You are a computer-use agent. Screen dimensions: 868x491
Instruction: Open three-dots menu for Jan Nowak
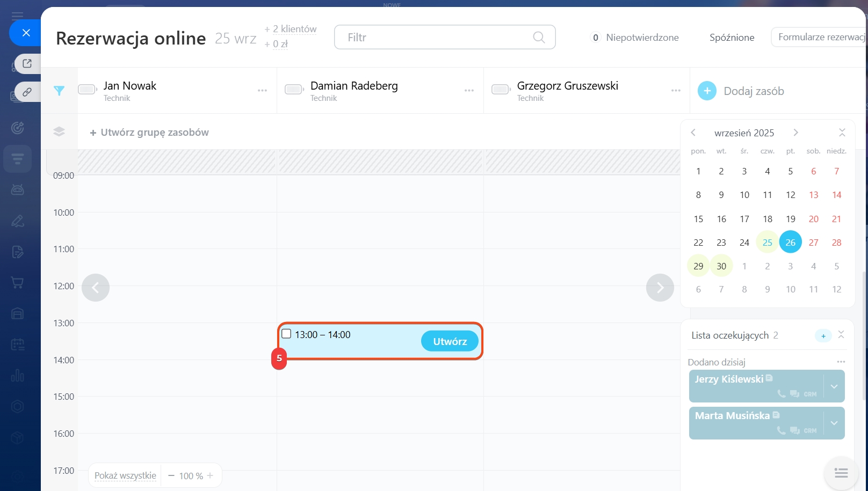click(262, 91)
